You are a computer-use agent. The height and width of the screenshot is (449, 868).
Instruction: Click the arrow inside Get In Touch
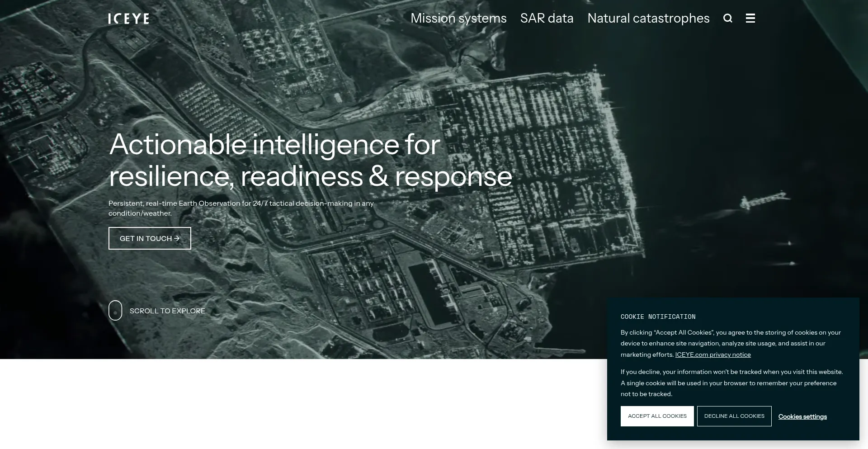click(177, 238)
